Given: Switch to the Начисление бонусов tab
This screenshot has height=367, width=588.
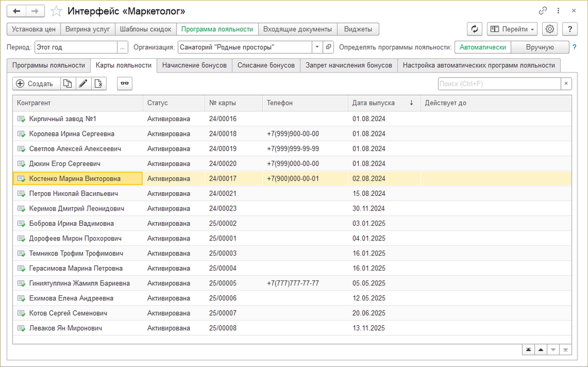Looking at the screenshot, I should tap(194, 65).
